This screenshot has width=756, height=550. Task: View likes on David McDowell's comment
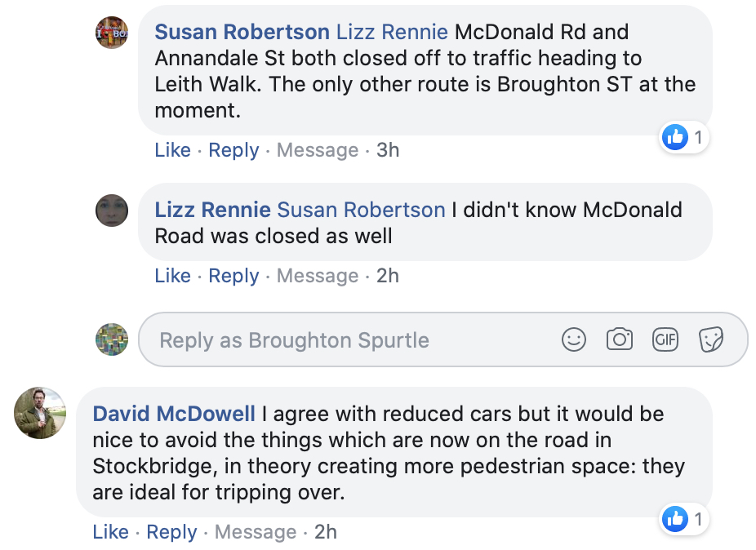coord(683,519)
